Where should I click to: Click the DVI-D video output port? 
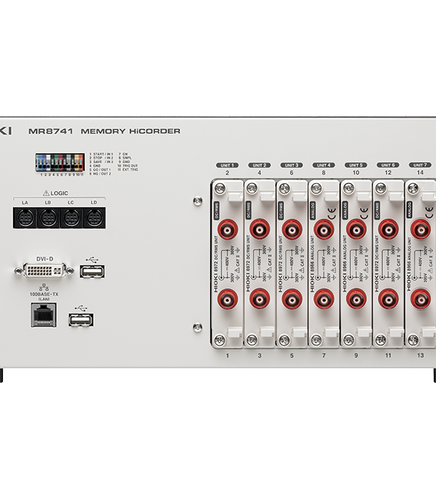coord(44,271)
